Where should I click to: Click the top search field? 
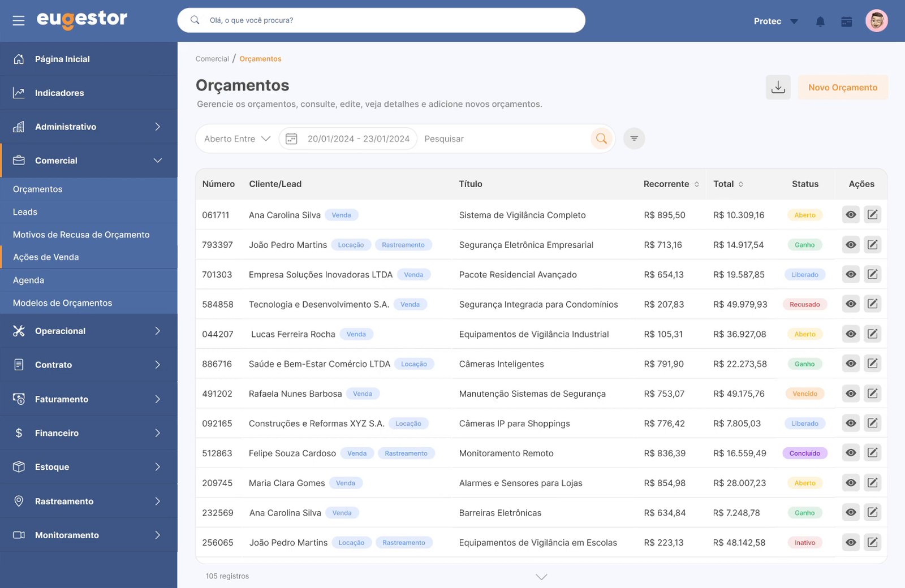point(381,20)
